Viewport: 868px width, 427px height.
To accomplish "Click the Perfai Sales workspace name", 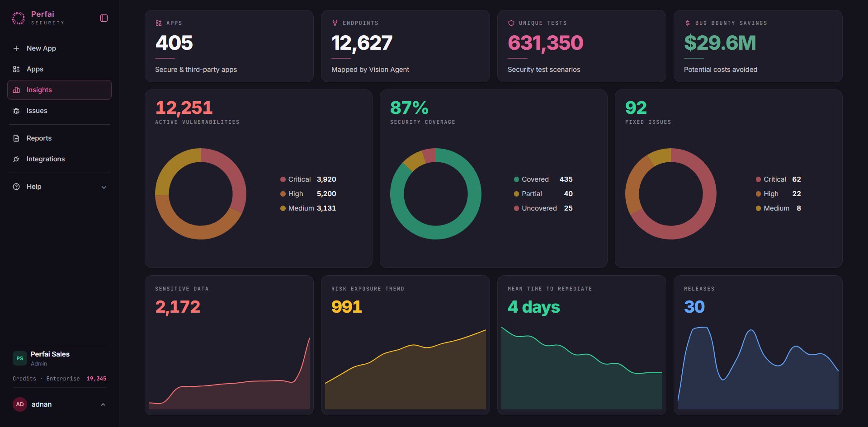I will click(x=50, y=354).
